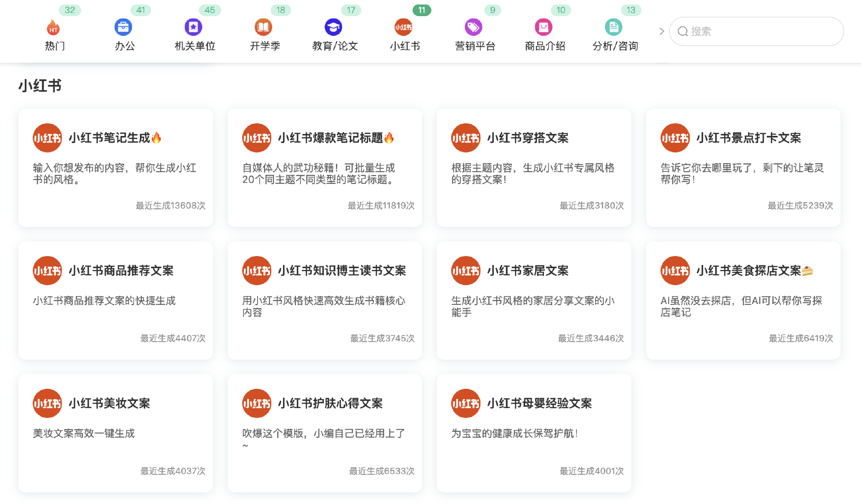This screenshot has height=504, width=861.
Task: Click the 最近生成4001次 count text
Action: tap(591, 471)
